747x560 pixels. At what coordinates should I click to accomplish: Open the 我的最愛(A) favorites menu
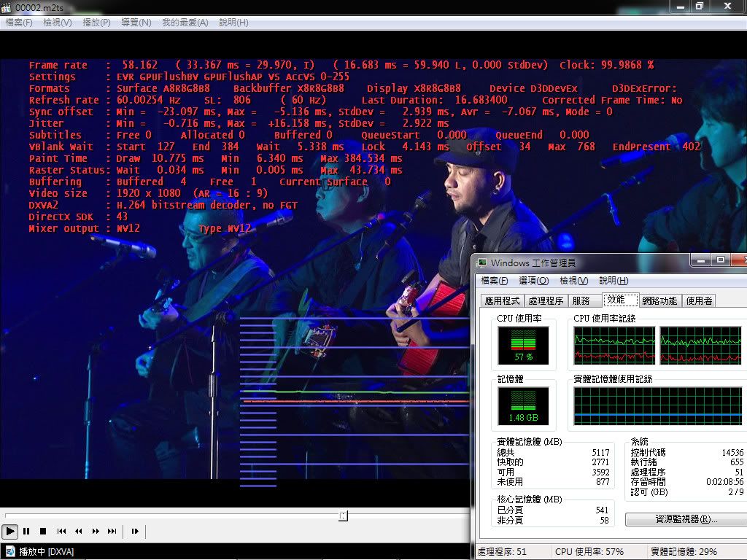pyautogui.click(x=185, y=23)
